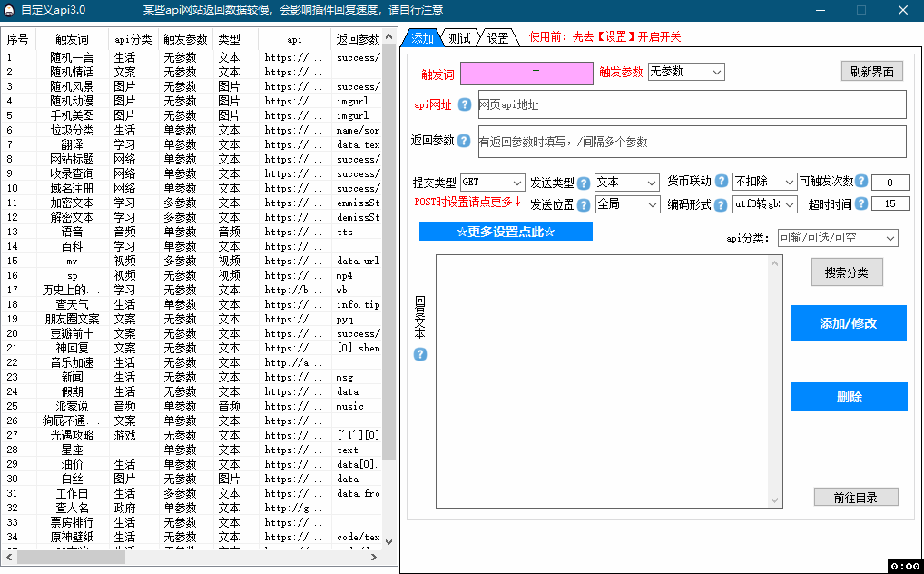Click the question mark beside 返回参数
The width and height of the screenshot is (924, 574).
[462, 141]
